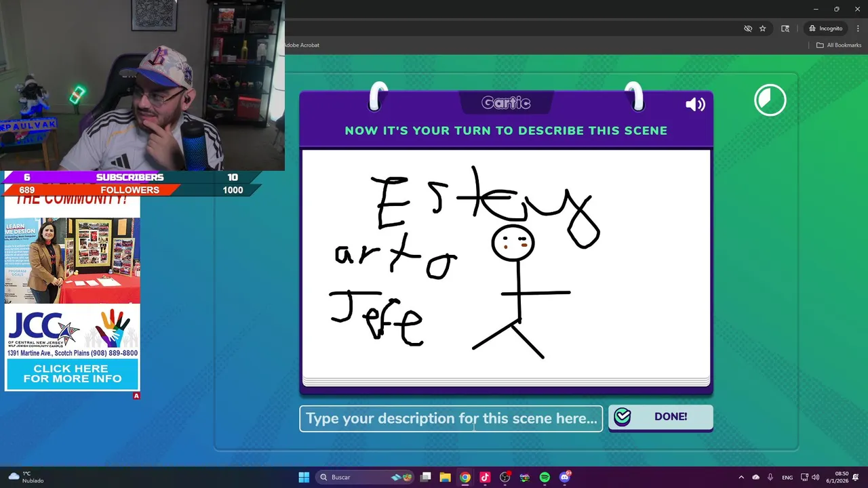Open the network status tray icon
This screenshot has height=488, width=868.
point(804,477)
